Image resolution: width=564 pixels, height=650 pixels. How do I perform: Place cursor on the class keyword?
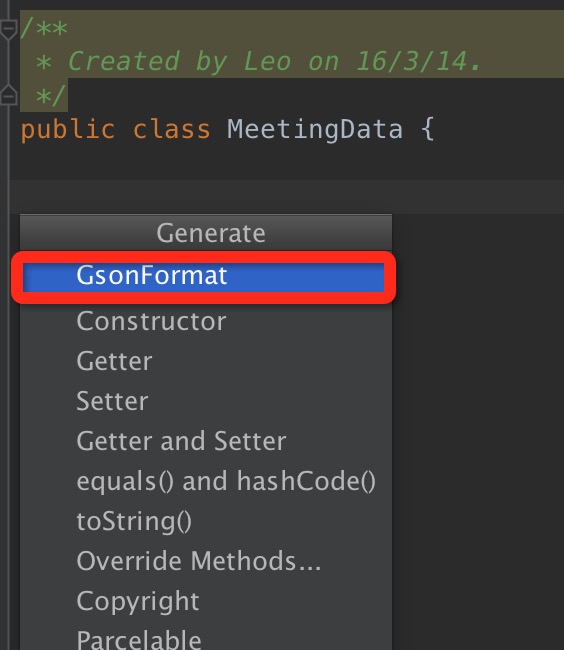coord(172,129)
